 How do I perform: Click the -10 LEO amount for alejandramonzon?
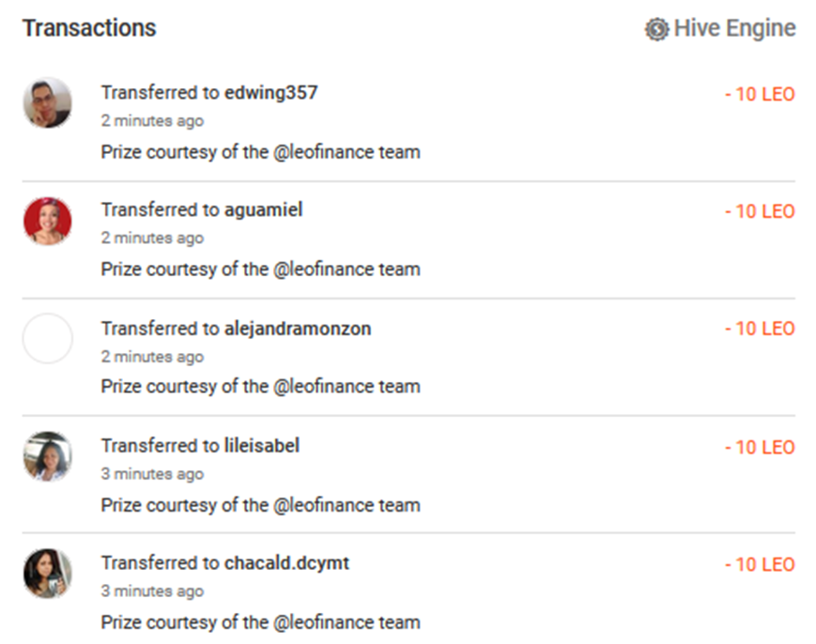pyautogui.click(x=760, y=329)
